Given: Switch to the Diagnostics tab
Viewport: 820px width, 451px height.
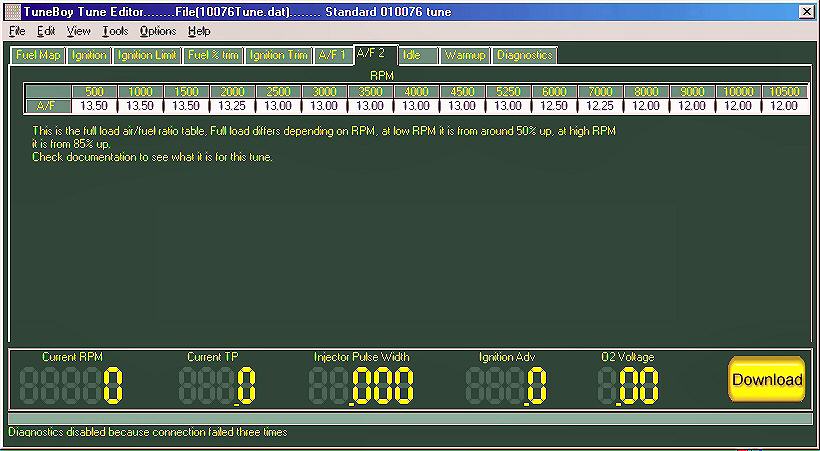Looking at the screenshot, I should click(x=525, y=55).
